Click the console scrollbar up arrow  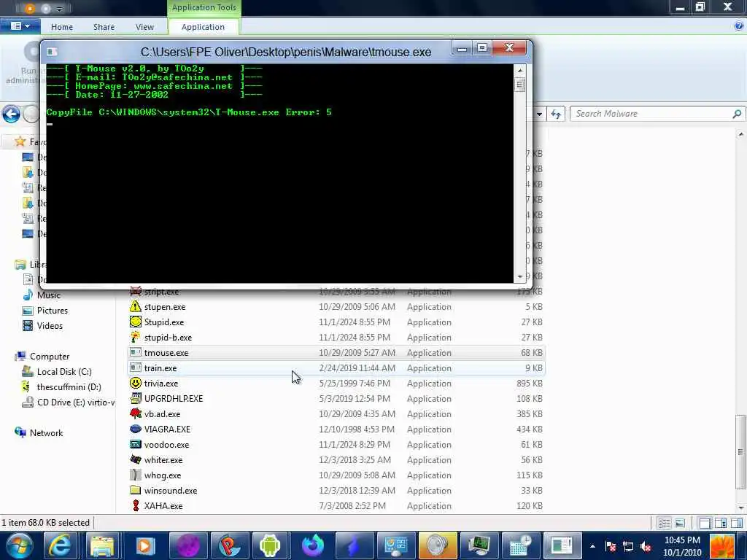click(519, 71)
